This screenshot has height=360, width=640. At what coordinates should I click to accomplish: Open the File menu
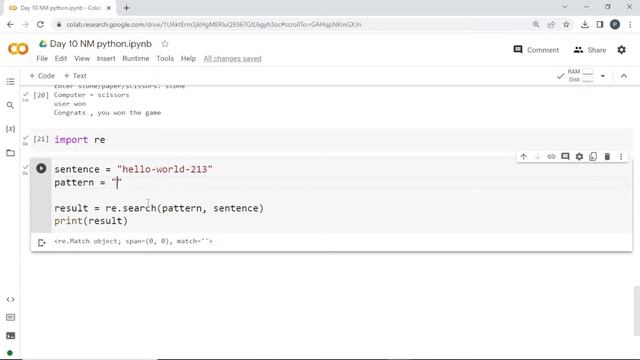coord(42,59)
